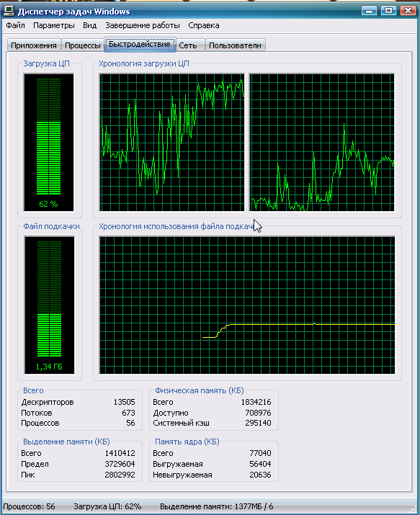Click the Выгружаемая value 56404
Viewport: 420px width, 515px height.
260,464
